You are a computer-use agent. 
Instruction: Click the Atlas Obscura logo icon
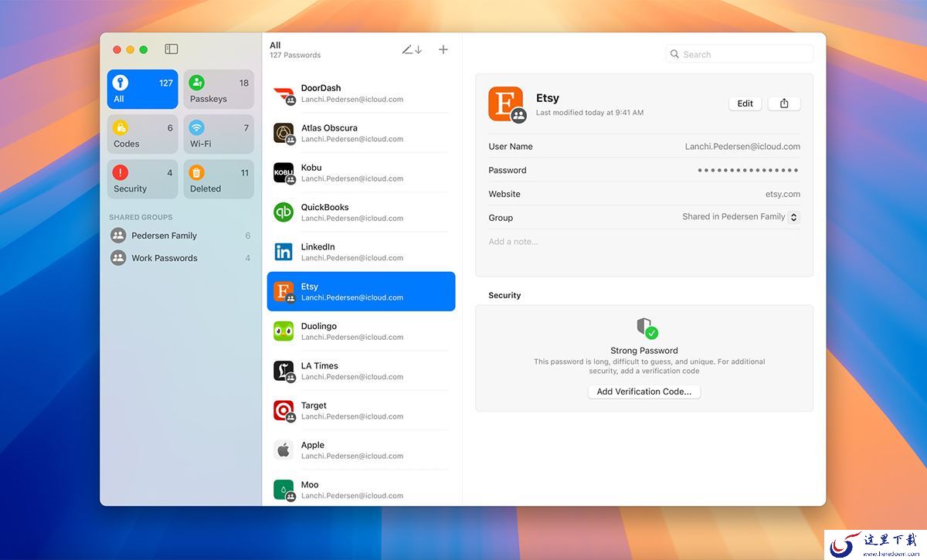pos(284,133)
